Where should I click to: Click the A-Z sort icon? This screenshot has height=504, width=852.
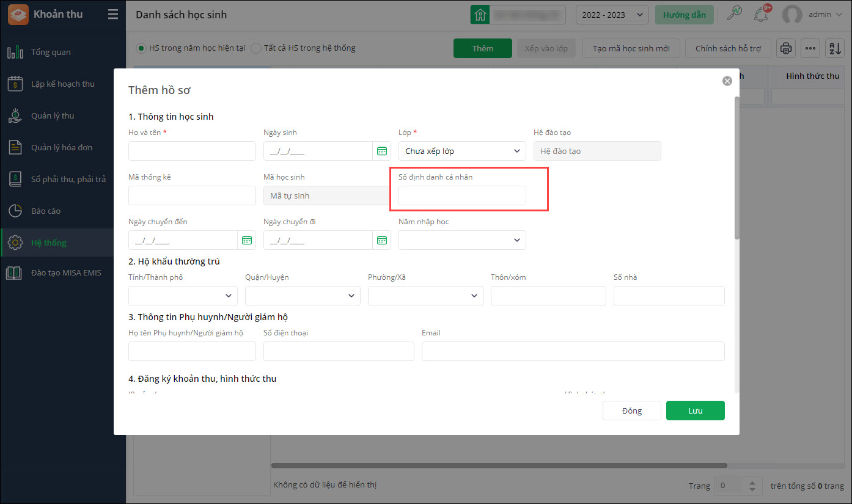(x=834, y=48)
